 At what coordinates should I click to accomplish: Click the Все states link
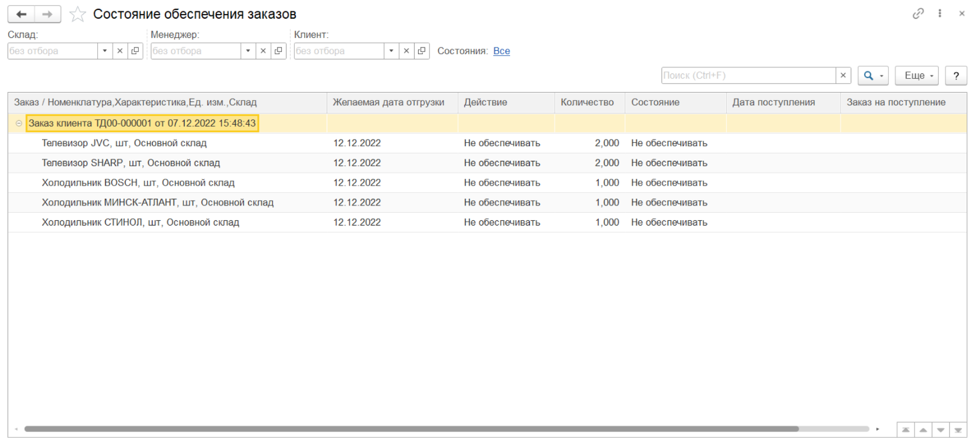pos(501,51)
